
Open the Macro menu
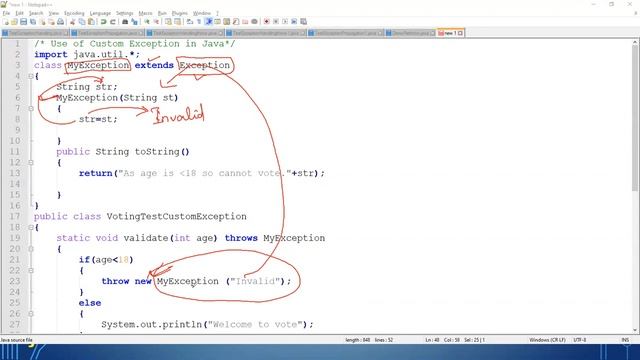tap(145, 13)
